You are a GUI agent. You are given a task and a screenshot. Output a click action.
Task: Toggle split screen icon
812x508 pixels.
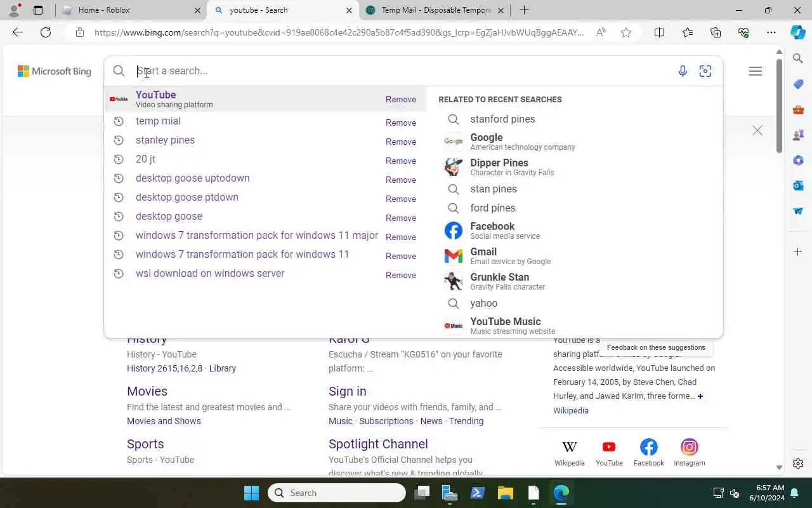[x=659, y=32]
